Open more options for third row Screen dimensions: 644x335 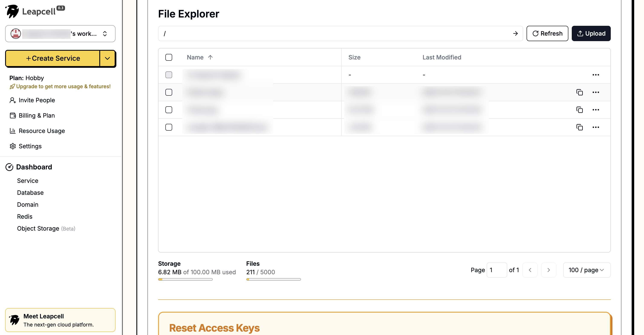tap(595, 110)
